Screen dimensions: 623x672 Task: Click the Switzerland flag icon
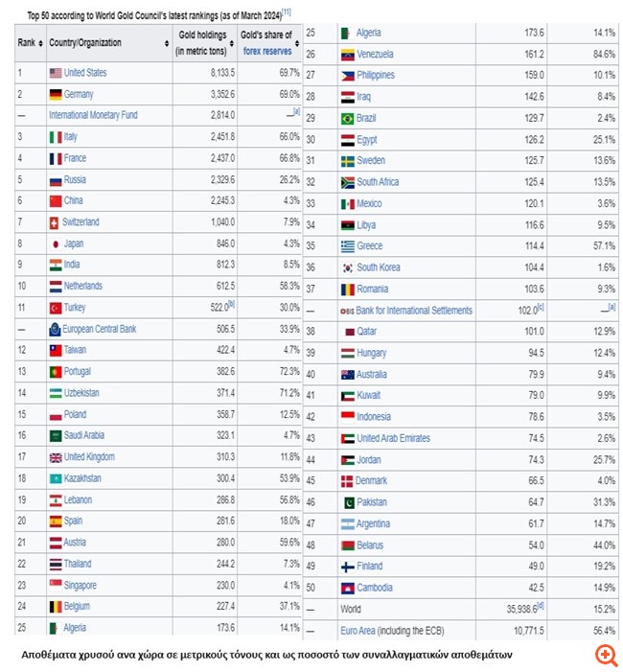coord(55,222)
